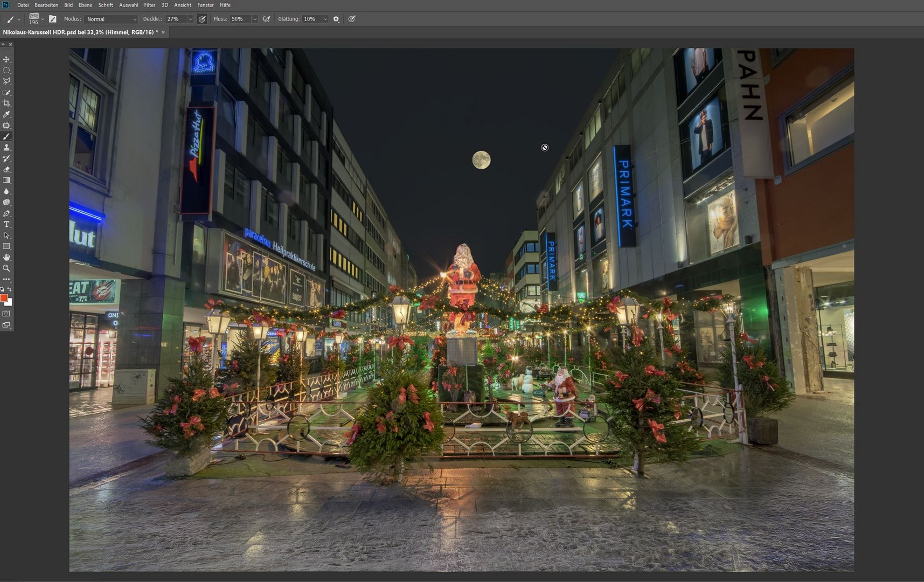
Task: Close the Nikolaus-Karussell HDR.psd tab
Action: pyautogui.click(x=163, y=32)
